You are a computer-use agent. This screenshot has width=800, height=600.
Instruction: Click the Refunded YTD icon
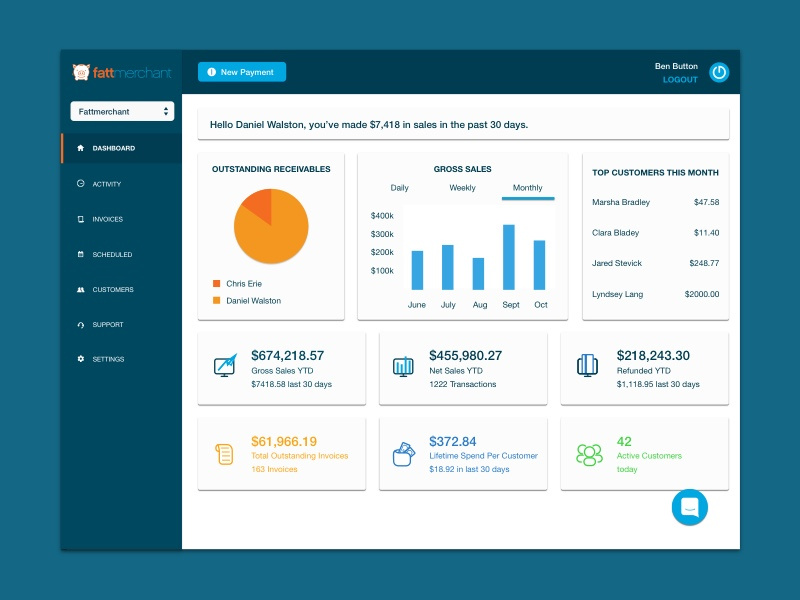[x=587, y=365]
